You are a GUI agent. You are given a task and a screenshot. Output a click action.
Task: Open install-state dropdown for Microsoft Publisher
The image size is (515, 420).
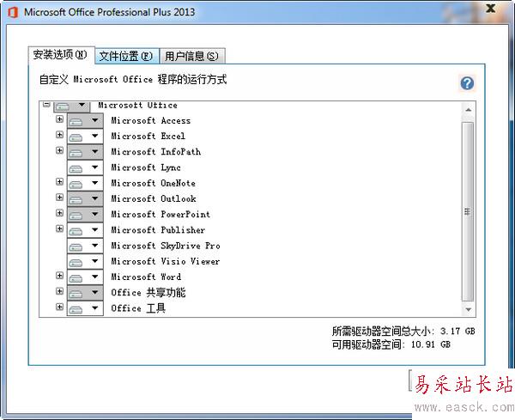(x=85, y=230)
